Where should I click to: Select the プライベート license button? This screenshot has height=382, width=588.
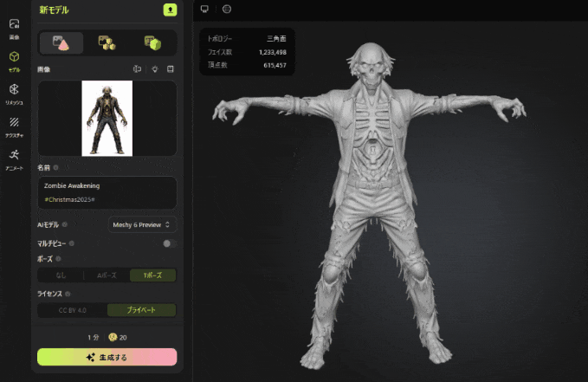click(x=142, y=310)
